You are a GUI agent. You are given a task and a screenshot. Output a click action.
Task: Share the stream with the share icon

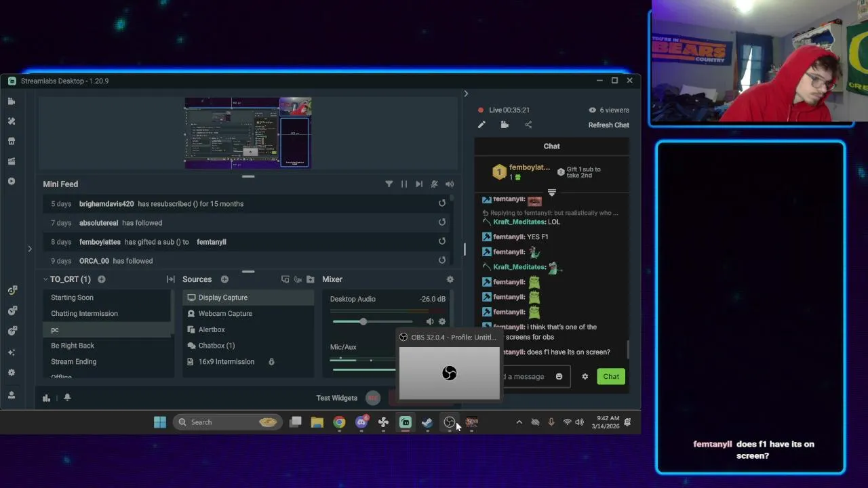(x=528, y=125)
